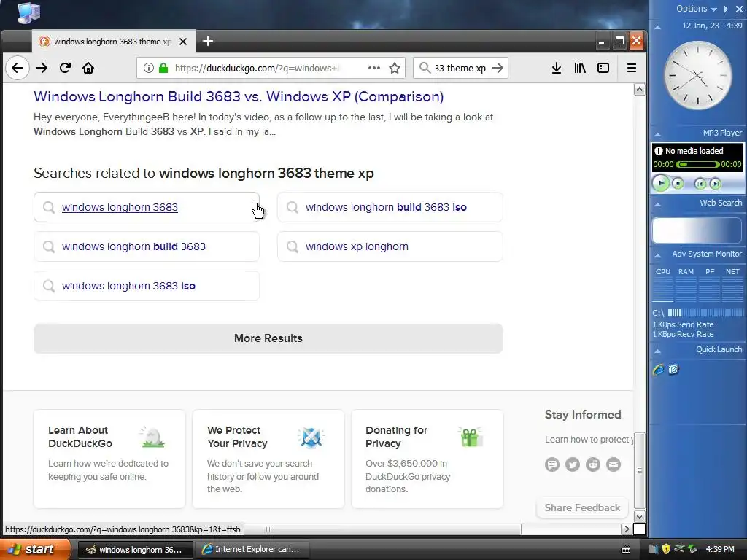This screenshot has width=747, height=560.
Task: Search related: windows longhorn build 3683 iso
Action: 390,207
